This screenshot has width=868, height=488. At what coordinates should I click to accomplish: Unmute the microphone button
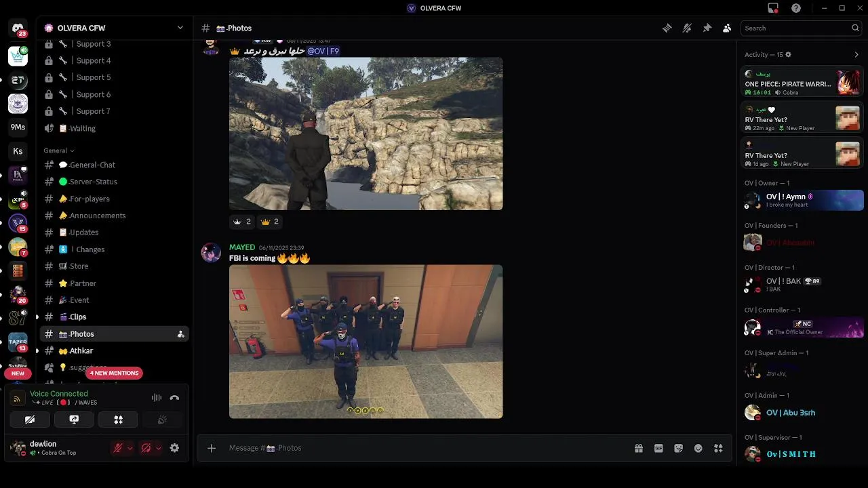tap(118, 448)
